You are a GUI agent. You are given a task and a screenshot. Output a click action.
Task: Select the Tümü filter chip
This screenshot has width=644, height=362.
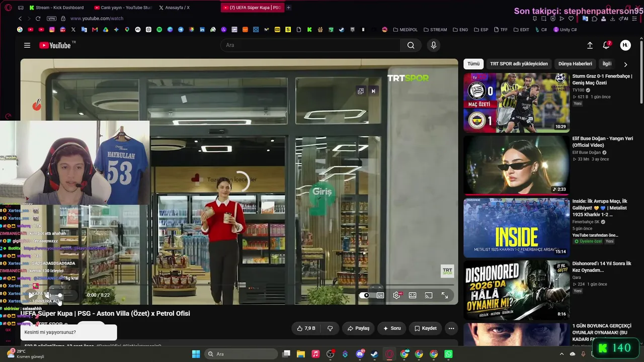click(473, 64)
